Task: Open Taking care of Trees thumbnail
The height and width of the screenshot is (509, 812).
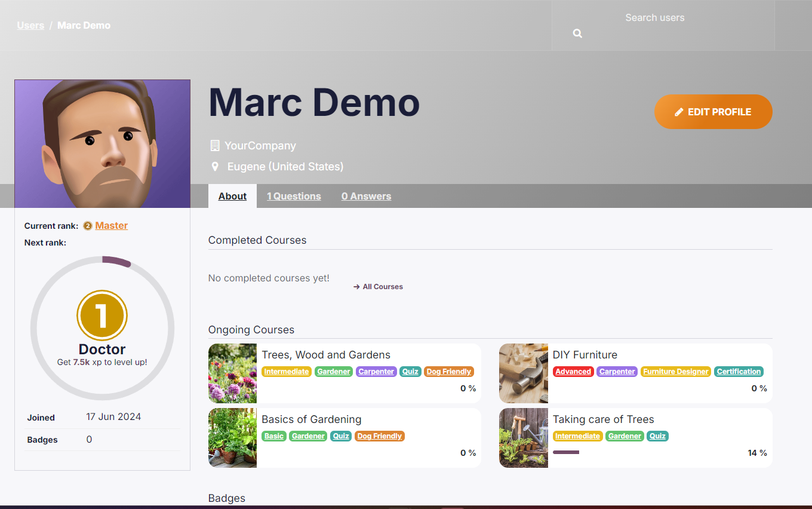Action: (523, 438)
